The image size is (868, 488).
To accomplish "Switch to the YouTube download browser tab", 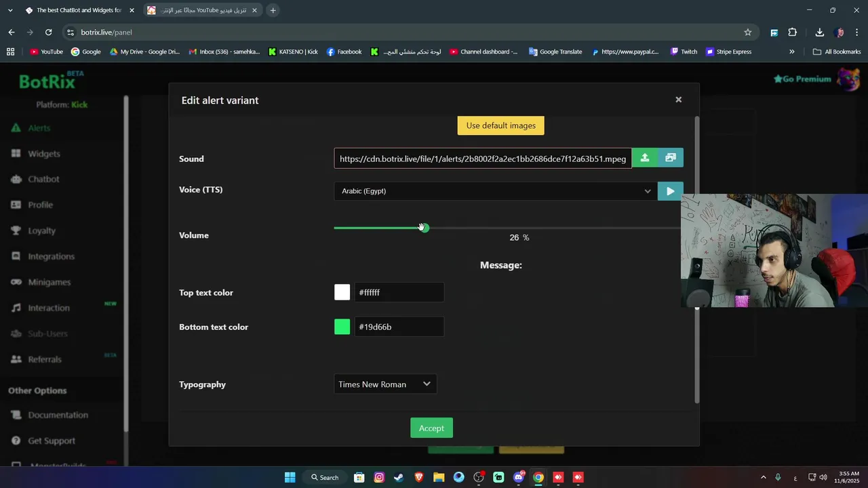I will click(x=202, y=10).
